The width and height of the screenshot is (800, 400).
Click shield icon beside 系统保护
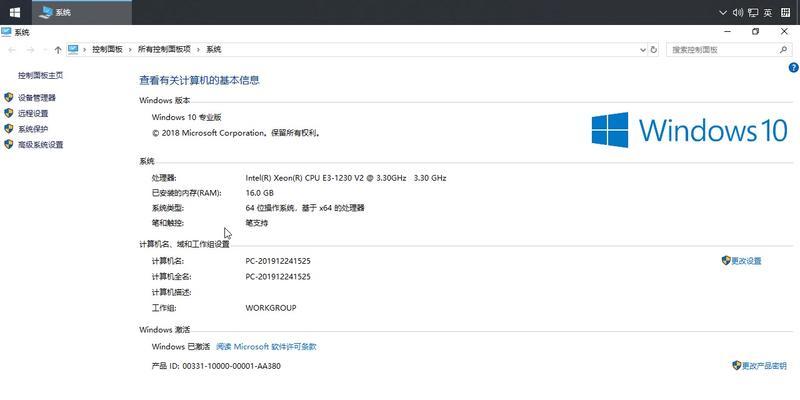[x=9, y=129]
